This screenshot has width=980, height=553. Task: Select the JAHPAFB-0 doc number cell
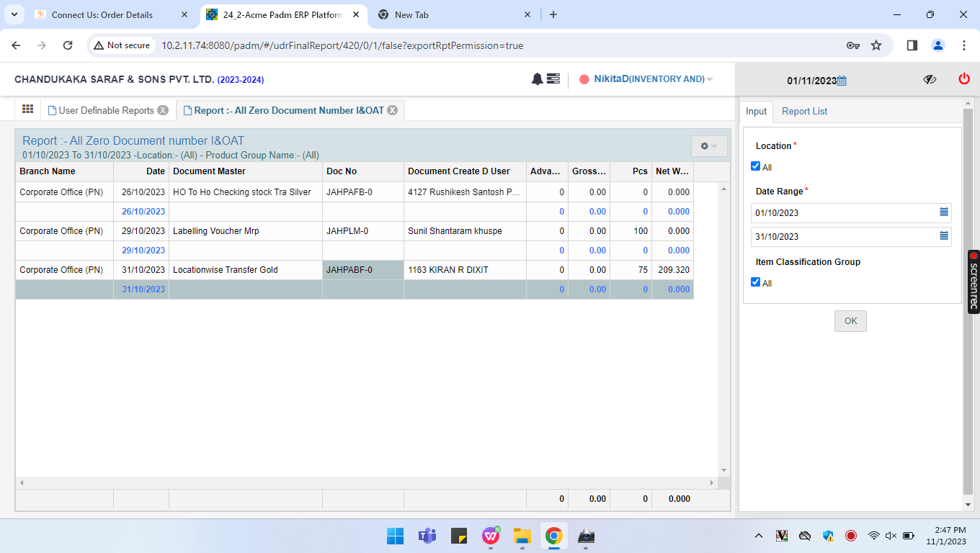tap(363, 192)
